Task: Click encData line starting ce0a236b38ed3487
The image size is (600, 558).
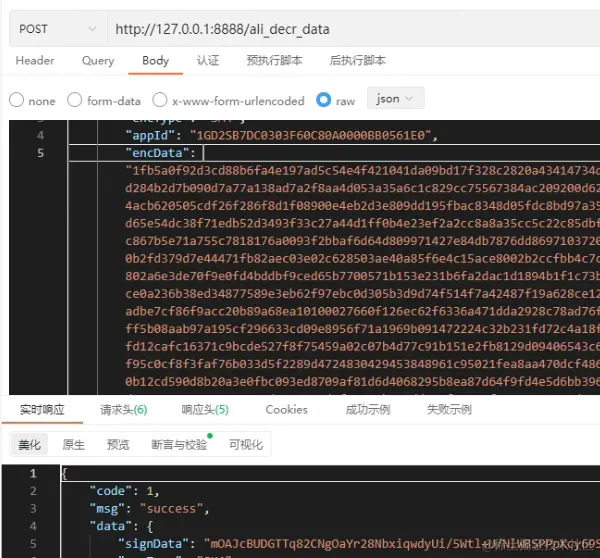Action: click(362, 294)
